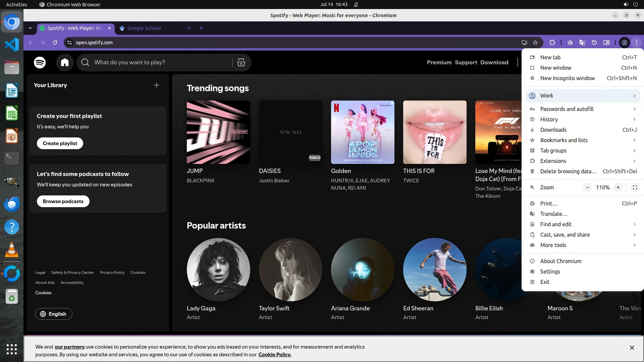This screenshot has height=362, width=644.
Task: Increase zoom with the plus button
Action: (x=618, y=187)
